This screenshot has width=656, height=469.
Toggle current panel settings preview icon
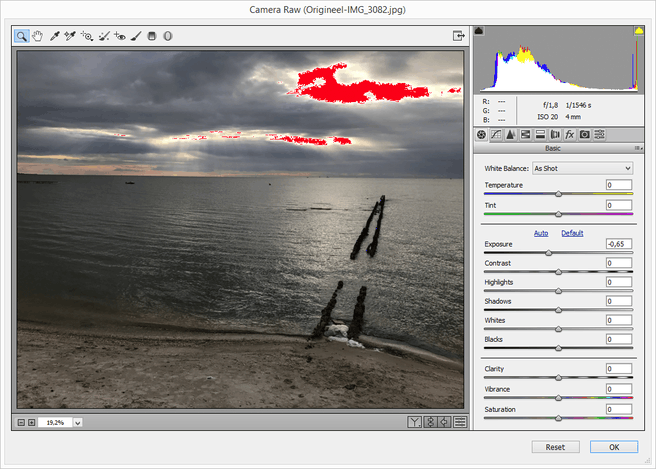[x=460, y=422]
